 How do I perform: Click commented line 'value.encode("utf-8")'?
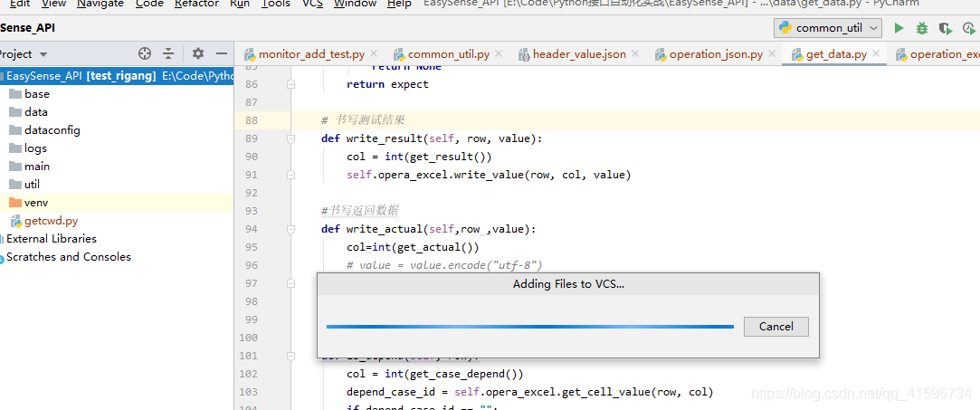coord(444,265)
